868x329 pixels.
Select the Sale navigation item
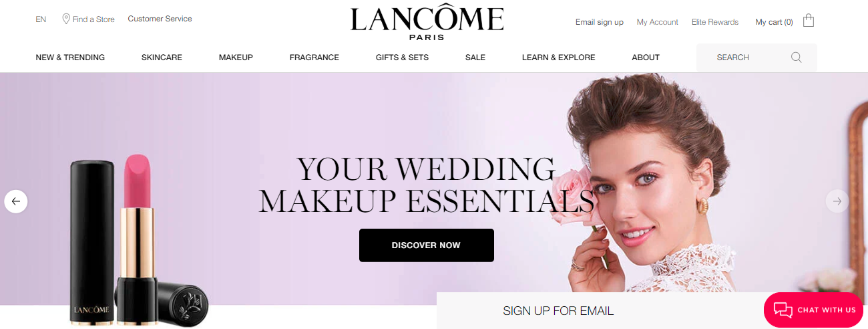tap(475, 58)
